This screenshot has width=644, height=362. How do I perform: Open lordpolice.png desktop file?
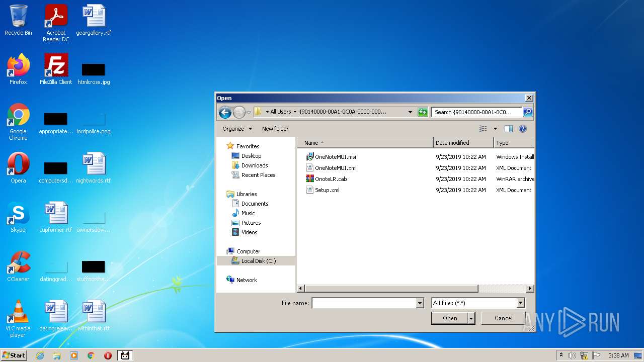94,123
